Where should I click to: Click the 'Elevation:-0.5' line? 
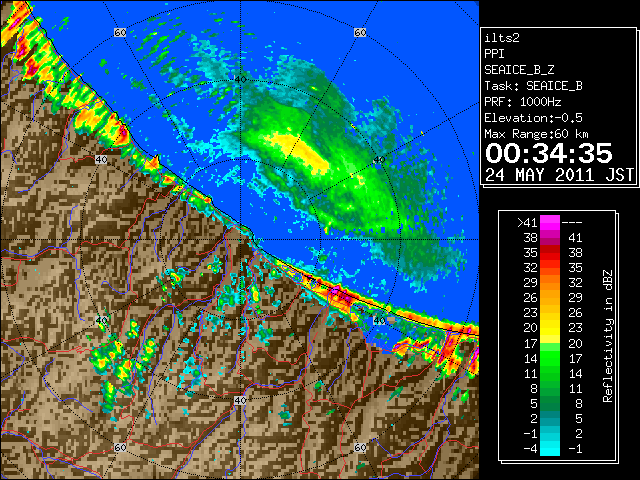coord(533,118)
